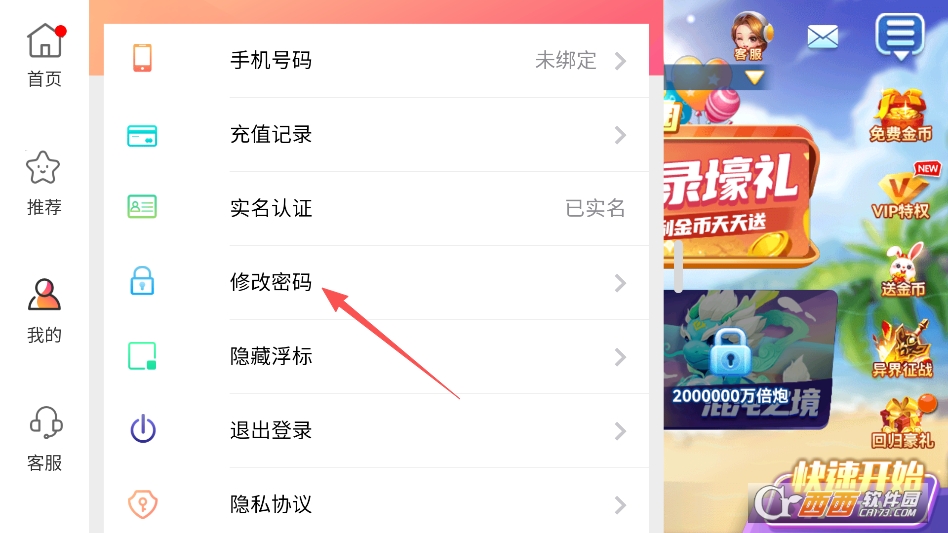Viewport: 948px width, 533px height.
Task: Open the 隐藏浮标 setting
Action: (376, 357)
